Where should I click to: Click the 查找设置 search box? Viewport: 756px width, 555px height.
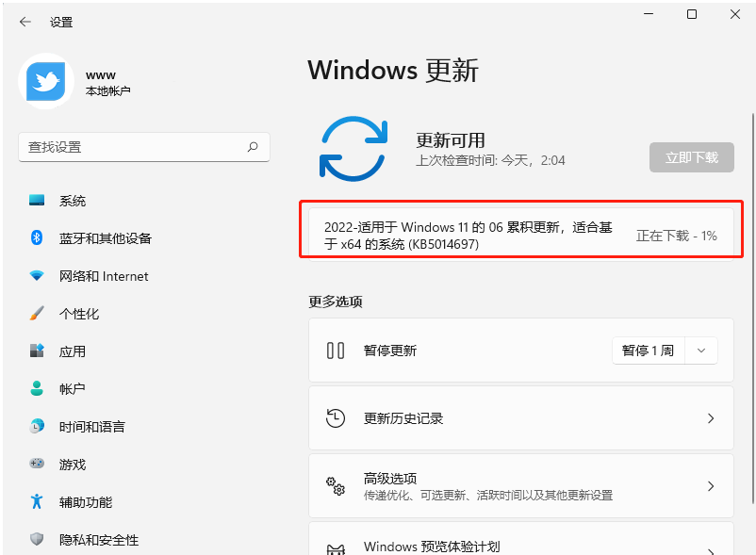pyautogui.click(x=143, y=147)
